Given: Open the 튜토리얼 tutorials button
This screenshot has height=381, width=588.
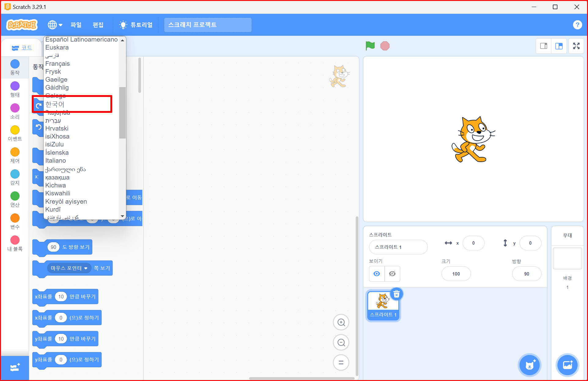Looking at the screenshot, I should coord(136,25).
